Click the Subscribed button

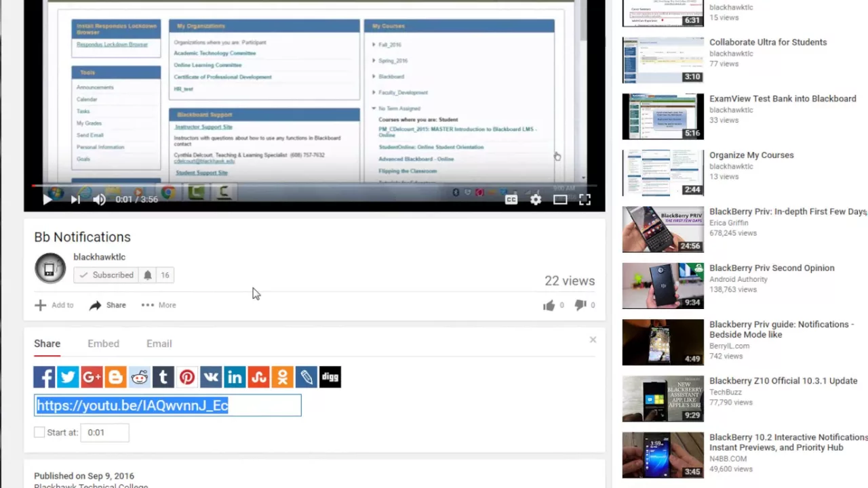point(106,275)
